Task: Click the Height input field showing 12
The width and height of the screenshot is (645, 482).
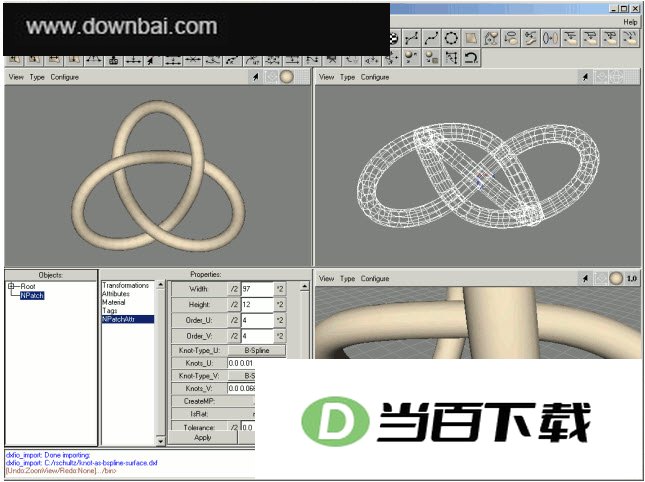Action: (257, 305)
